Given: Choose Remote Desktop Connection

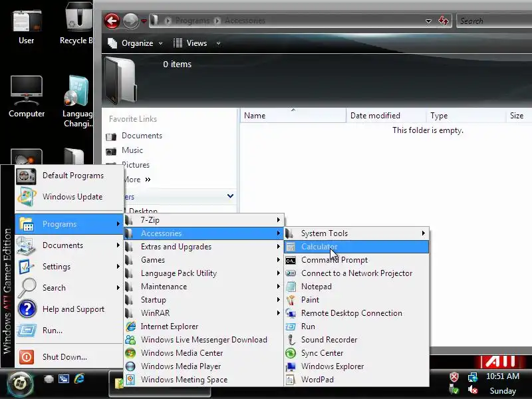Looking at the screenshot, I should 356,313.
